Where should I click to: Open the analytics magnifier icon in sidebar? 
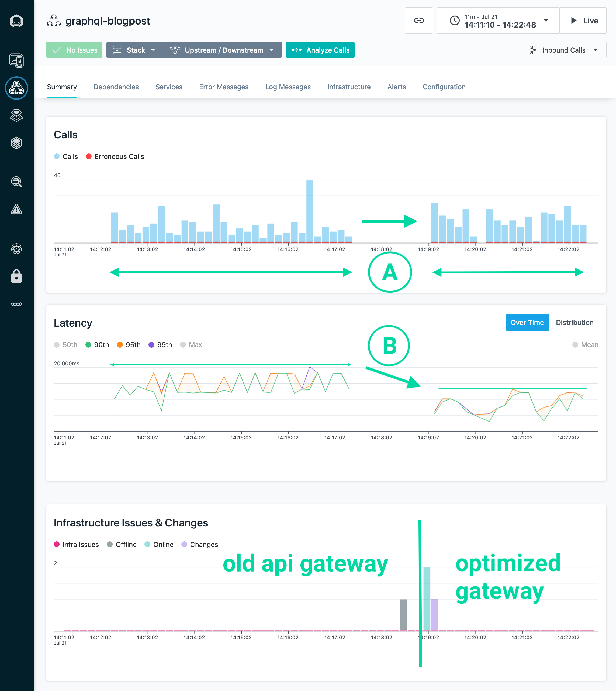tap(16, 182)
